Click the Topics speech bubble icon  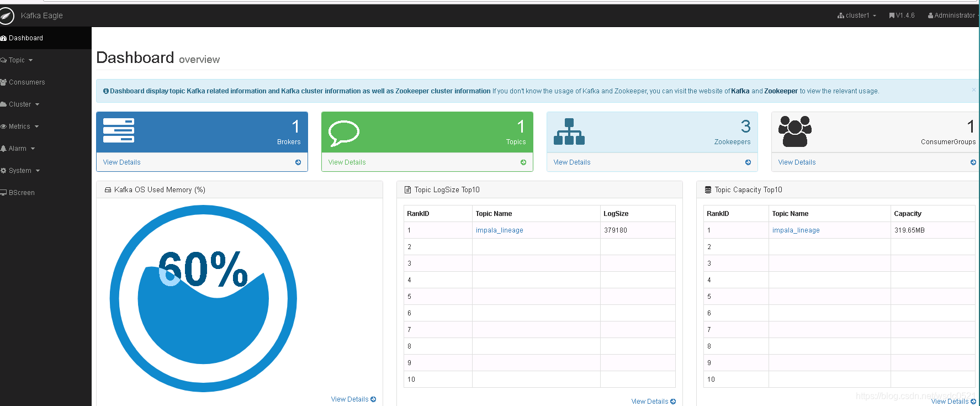(x=344, y=133)
